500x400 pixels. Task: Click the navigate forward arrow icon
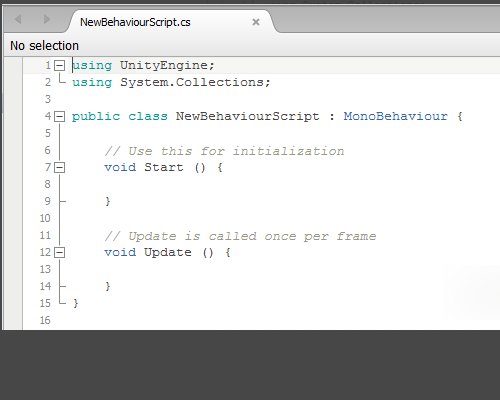46,20
